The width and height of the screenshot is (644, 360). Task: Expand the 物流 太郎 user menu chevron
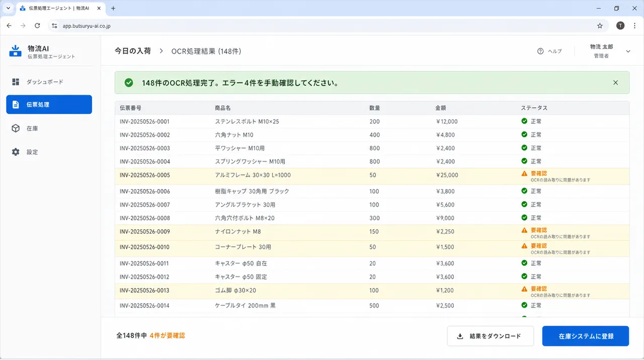click(628, 51)
